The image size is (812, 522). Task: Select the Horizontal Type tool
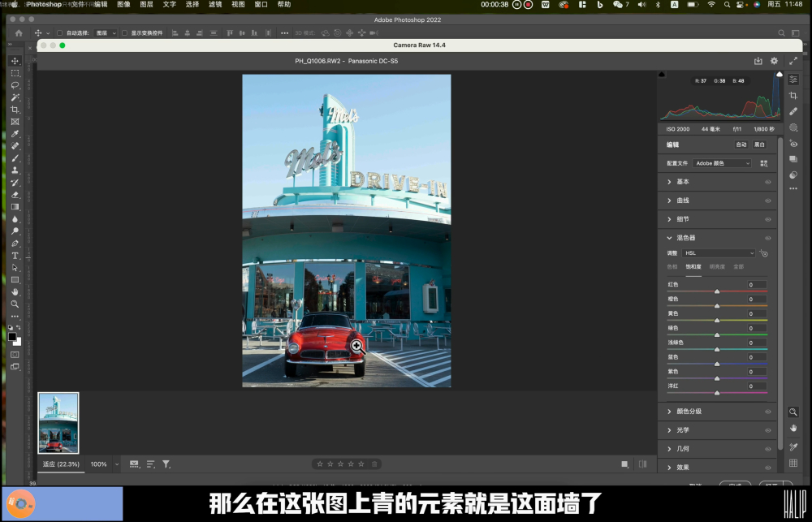point(15,256)
